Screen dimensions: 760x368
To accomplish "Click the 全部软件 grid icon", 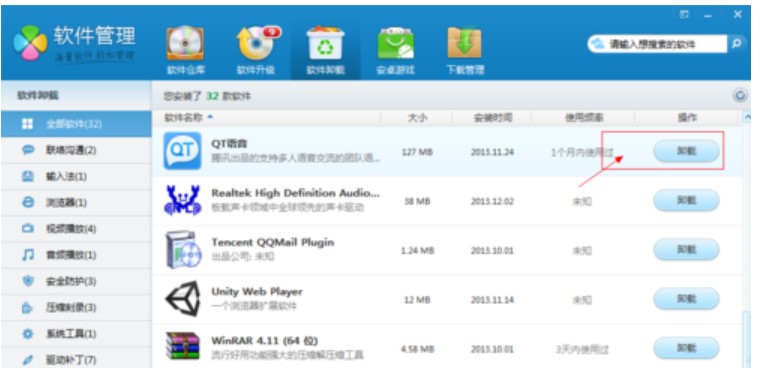I will [x=28, y=124].
